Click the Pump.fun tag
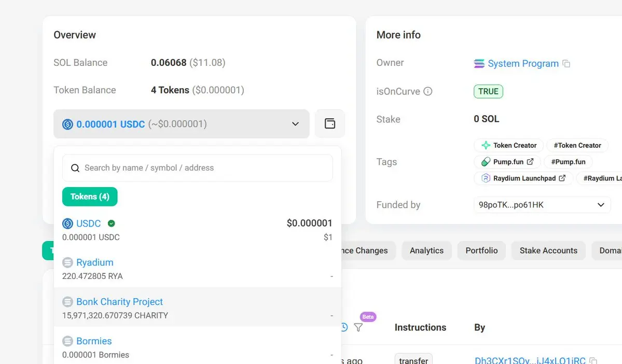Image resolution: width=622 pixels, height=364 pixels. click(x=507, y=162)
